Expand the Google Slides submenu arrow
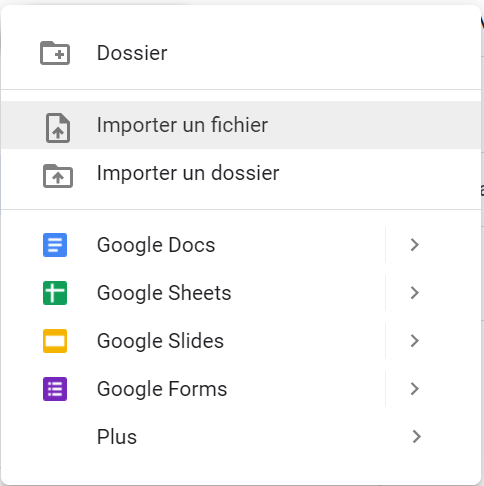Viewport: 484px width, 486px height. click(415, 341)
